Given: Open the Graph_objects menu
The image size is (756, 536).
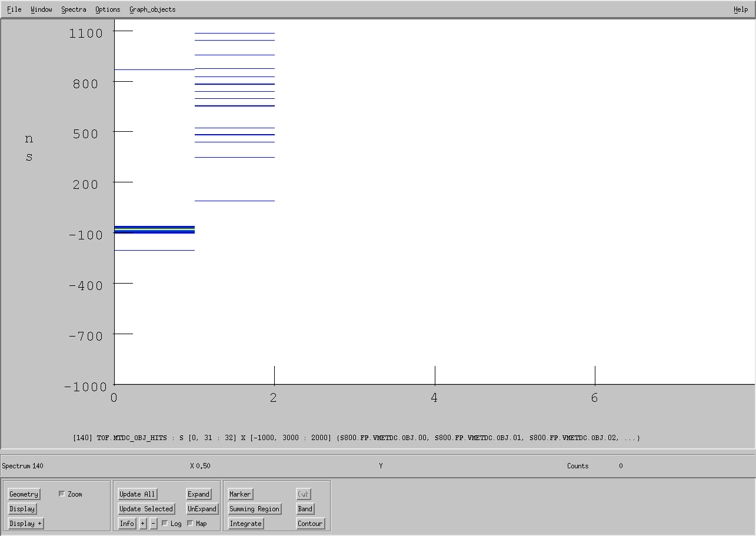Looking at the screenshot, I should point(152,9).
